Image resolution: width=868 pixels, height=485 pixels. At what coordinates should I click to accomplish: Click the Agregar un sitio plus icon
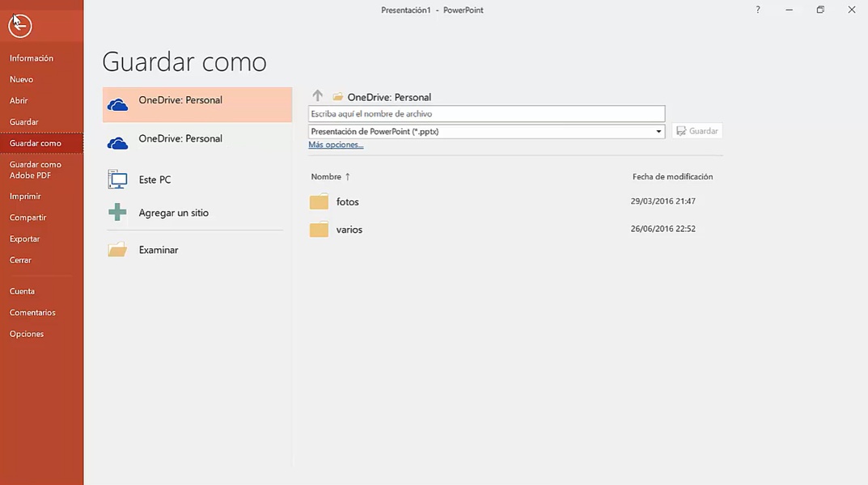[116, 212]
